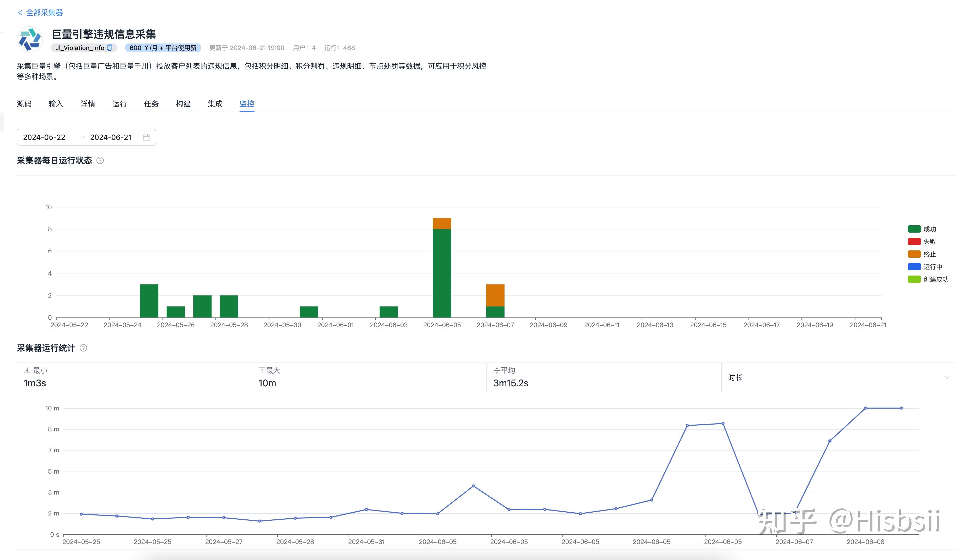Switch to the 源码 tab
965x560 pixels.
pyautogui.click(x=24, y=104)
